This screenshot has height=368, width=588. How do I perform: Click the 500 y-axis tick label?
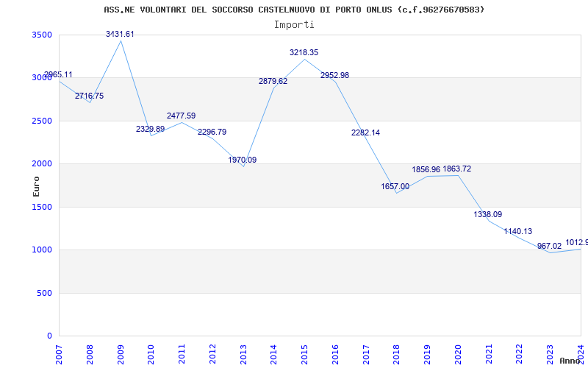click(44, 293)
